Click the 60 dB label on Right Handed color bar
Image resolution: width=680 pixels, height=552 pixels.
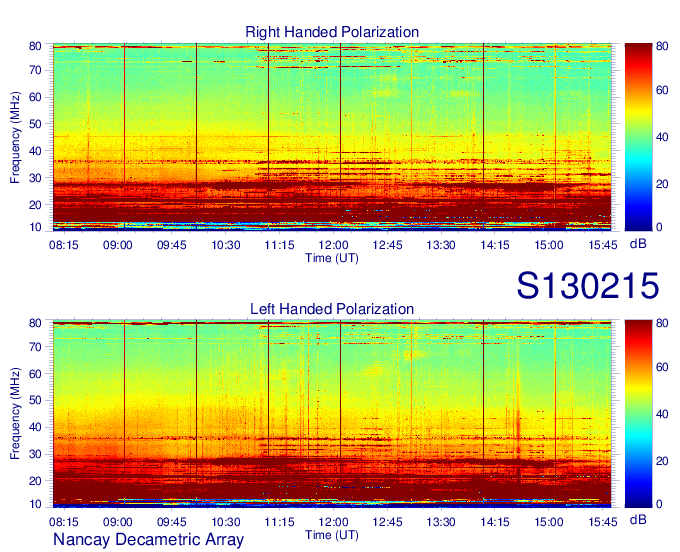[x=662, y=90]
